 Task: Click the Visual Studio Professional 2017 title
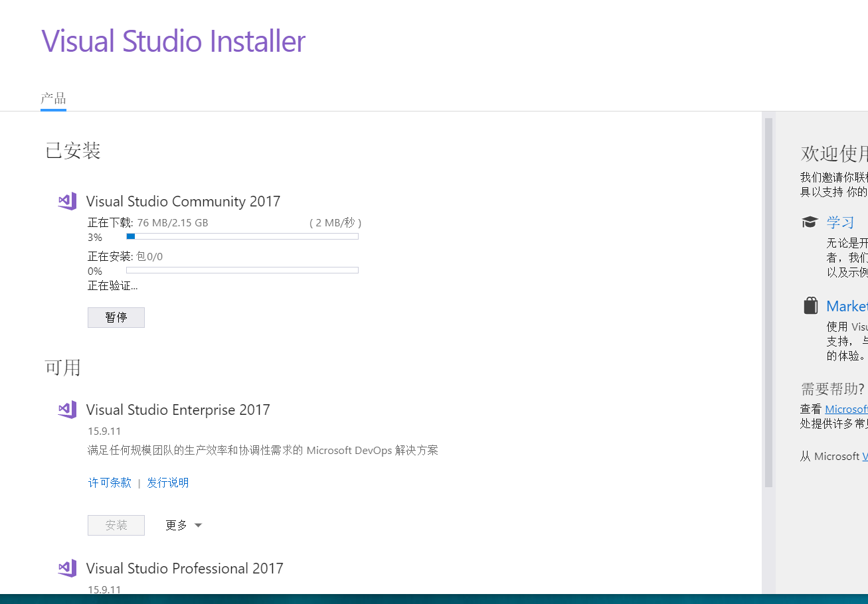click(185, 568)
